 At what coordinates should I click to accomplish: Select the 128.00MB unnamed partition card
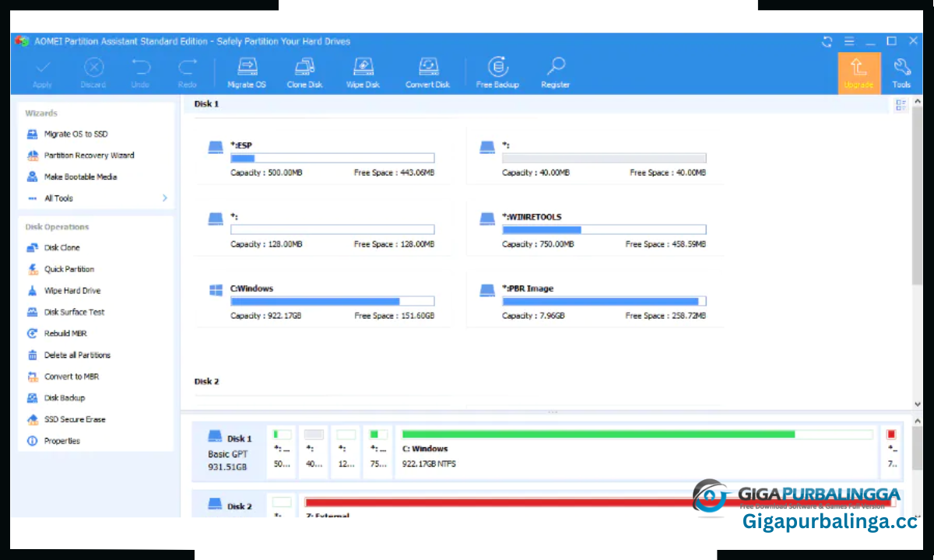[322, 229]
